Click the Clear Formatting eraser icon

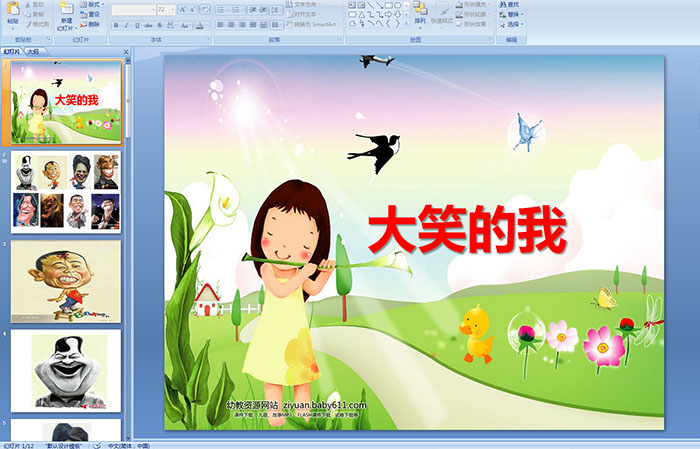click(x=204, y=9)
